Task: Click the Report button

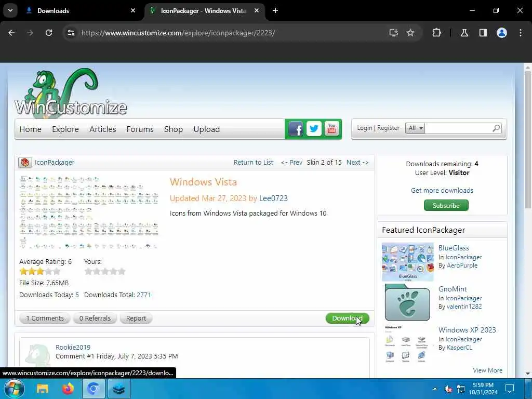Action: click(136, 318)
